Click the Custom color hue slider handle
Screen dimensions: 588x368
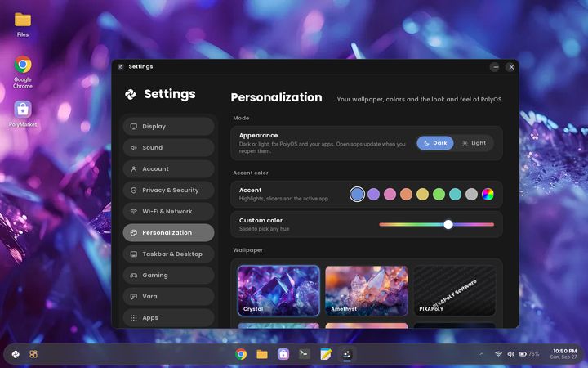click(448, 225)
